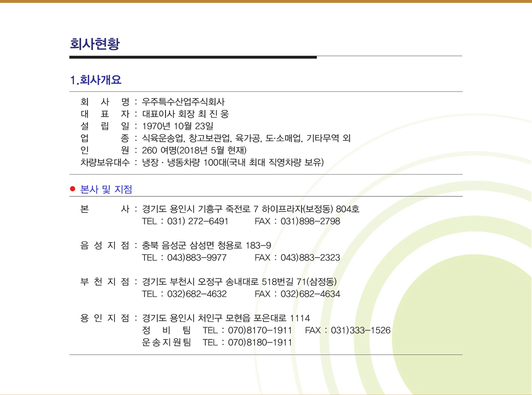Click the 운송지원팀 label
Viewport: 532px width, 395px height.
(x=166, y=343)
